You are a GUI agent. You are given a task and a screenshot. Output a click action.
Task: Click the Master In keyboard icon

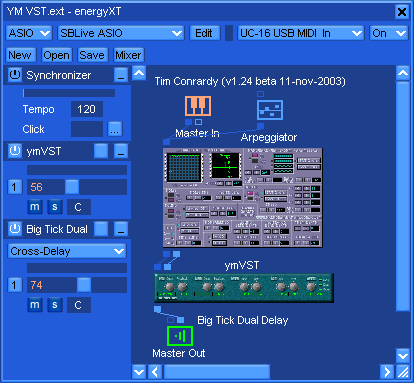click(x=198, y=106)
